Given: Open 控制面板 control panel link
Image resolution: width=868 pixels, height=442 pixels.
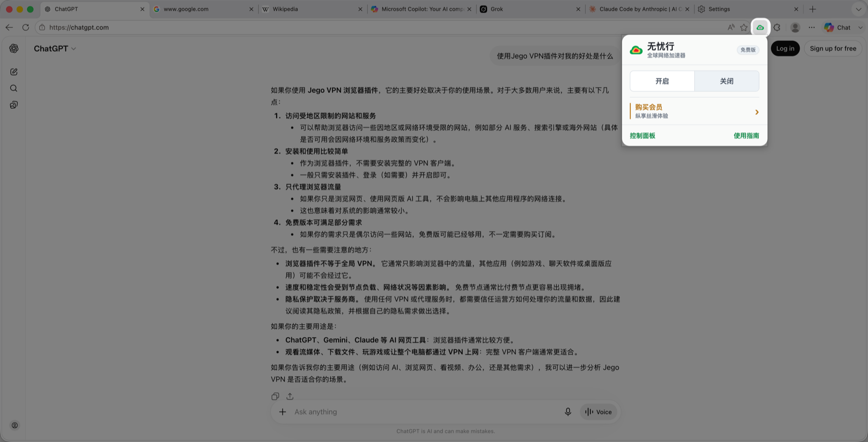Looking at the screenshot, I should tap(642, 136).
